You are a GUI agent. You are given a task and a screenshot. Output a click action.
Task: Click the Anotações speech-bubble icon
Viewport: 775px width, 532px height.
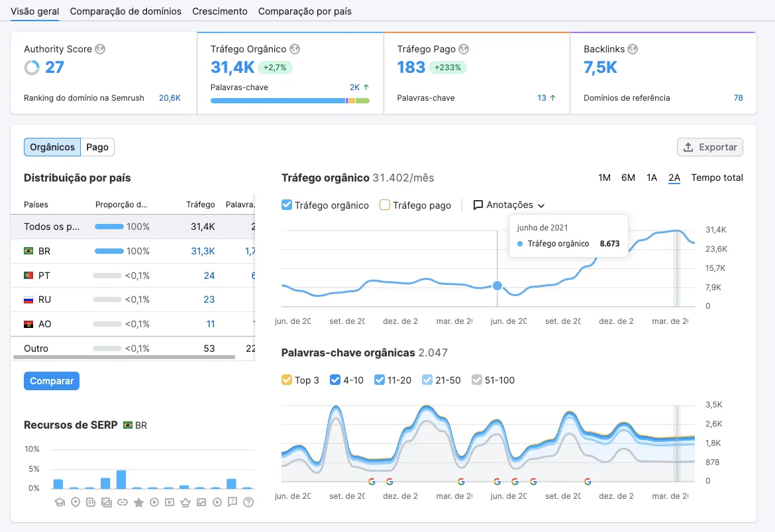tap(478, 205)
